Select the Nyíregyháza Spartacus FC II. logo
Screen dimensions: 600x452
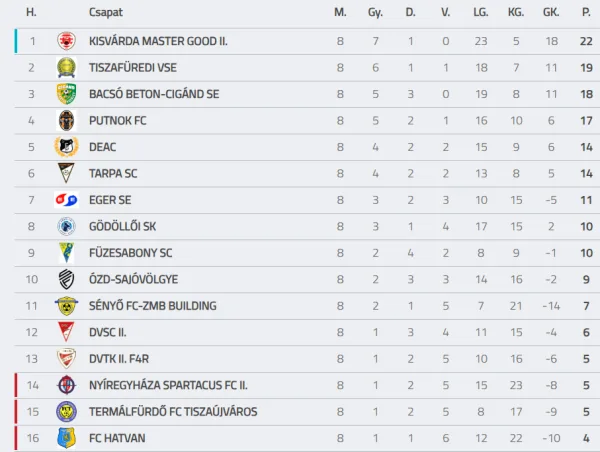pyautogui.click(x=66, y=385)
